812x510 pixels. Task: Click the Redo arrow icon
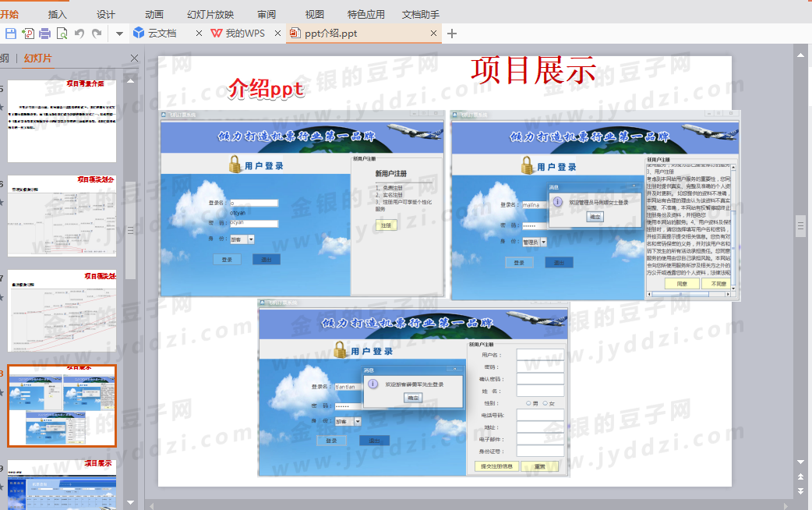97,34
